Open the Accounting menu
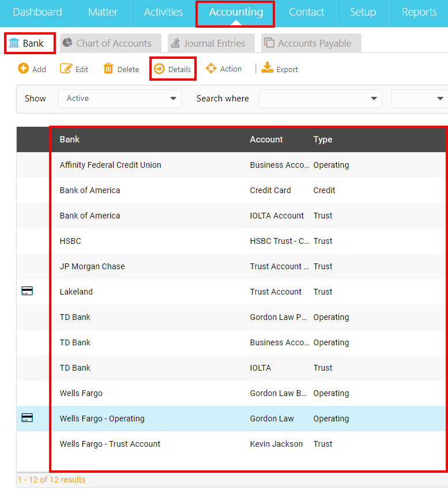 [236, 12]
